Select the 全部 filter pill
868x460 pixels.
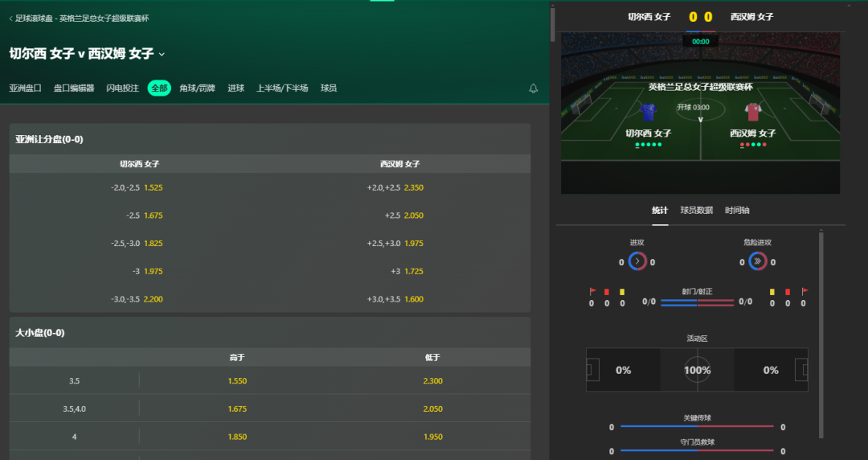point(159,88)
